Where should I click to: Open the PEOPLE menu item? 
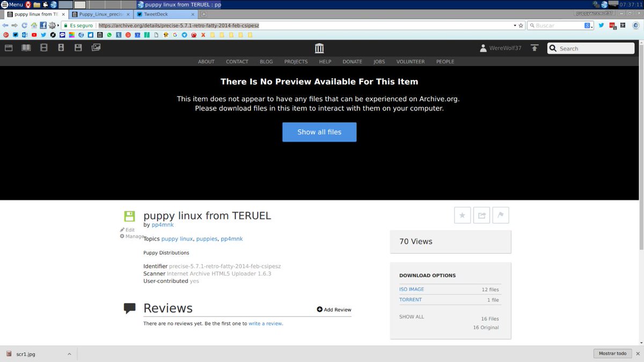click(445, 62)
